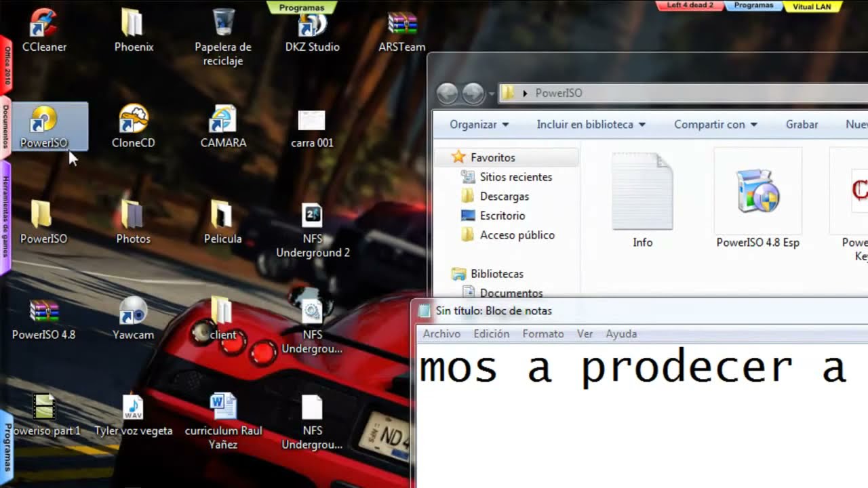
Task: Launch the CloneCD desktop shortcut
Action: 134,127
